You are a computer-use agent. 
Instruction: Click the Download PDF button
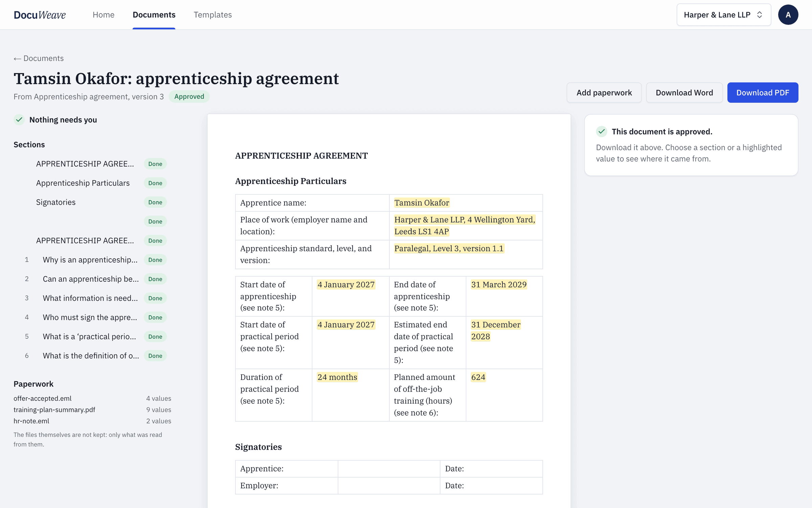click(x=763, y=92)
